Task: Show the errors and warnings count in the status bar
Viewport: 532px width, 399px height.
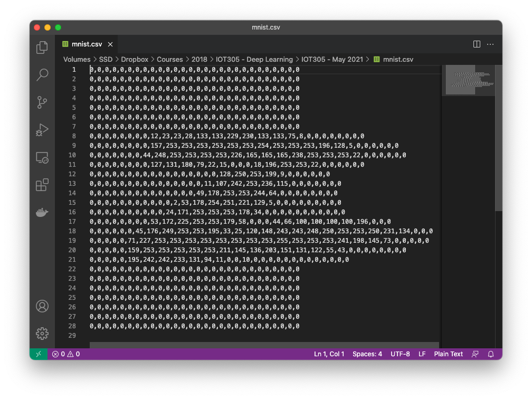Action: click(x=66, y=354)
